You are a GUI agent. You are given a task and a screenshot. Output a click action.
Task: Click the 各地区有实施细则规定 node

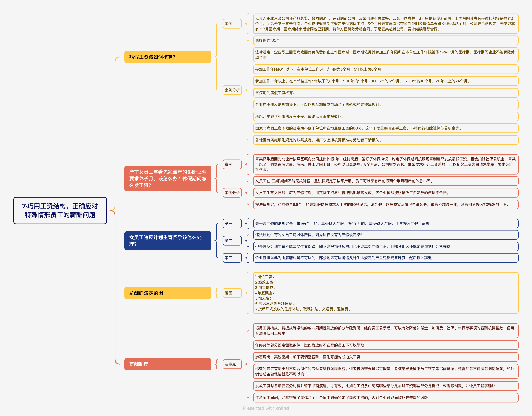coord(386,140)
